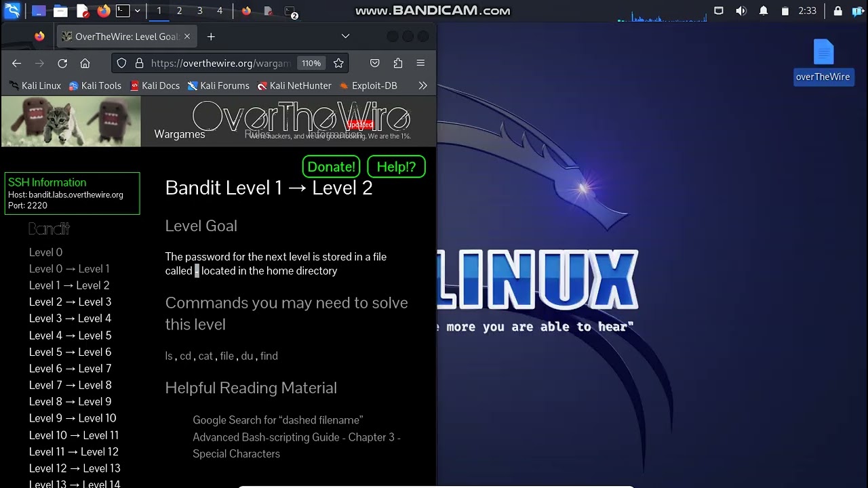
Task: Open Level 0 → Level 1 link
Action: point(69,268)
